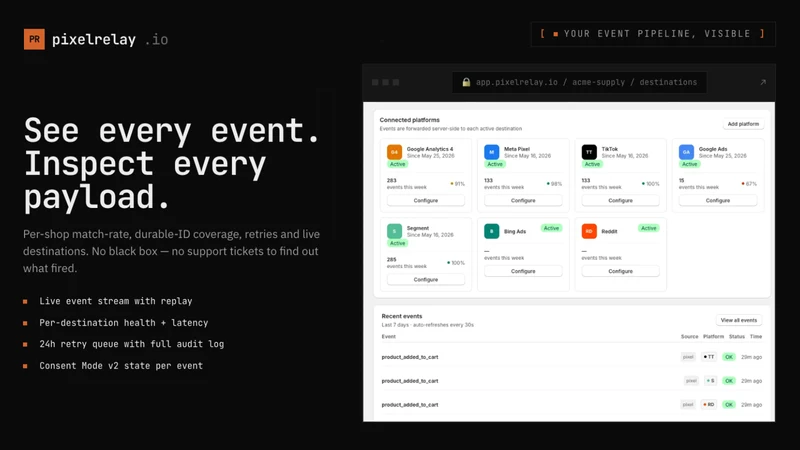
Task: Click the Meta Pixel platform icon
Action: pyautogui.click(x=491, y=152)
